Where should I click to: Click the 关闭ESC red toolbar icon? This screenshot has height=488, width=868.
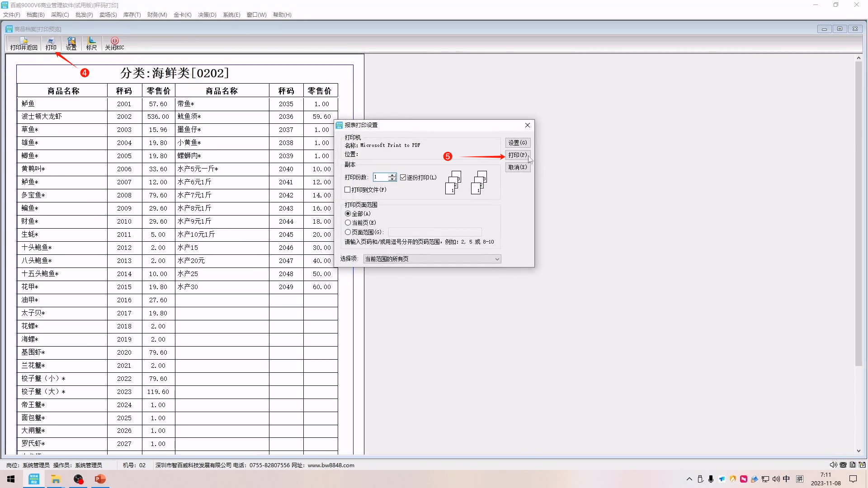point(114,43)
